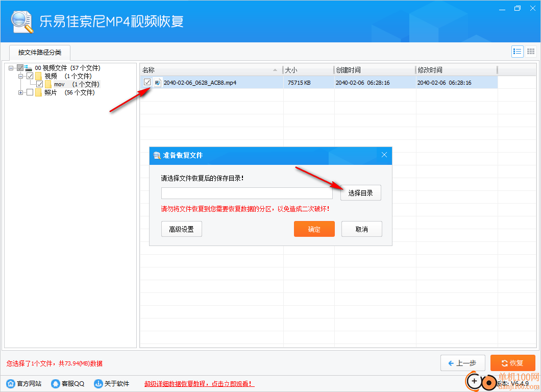
Task: Click the red warning text in the dialog
Action: click(245, 209)
